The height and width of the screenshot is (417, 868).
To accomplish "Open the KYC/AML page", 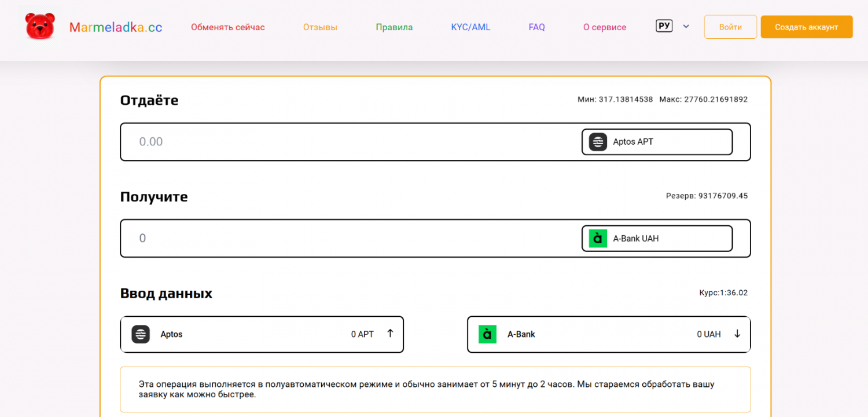I will (x=470, y=27).
